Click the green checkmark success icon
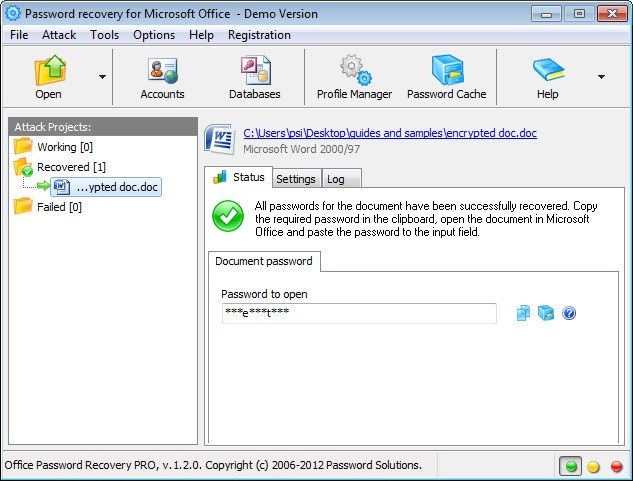This screenshot has height=481, width=633. (228, 216)
